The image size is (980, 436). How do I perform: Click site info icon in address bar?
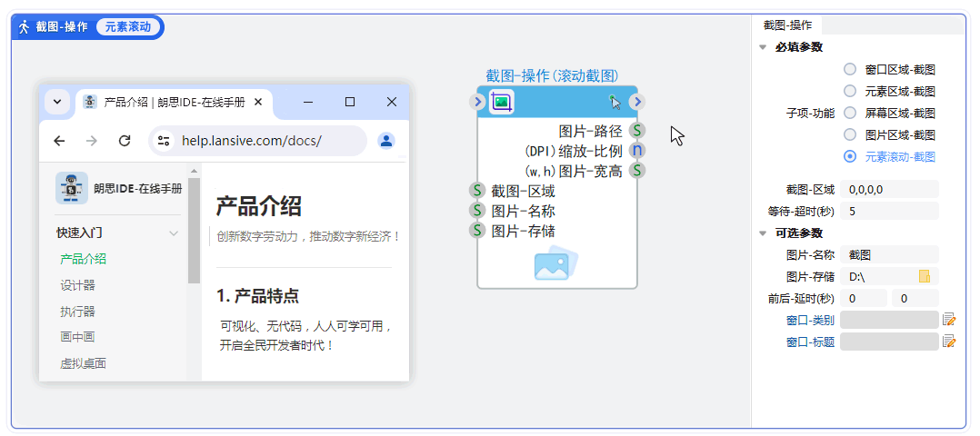164,141
